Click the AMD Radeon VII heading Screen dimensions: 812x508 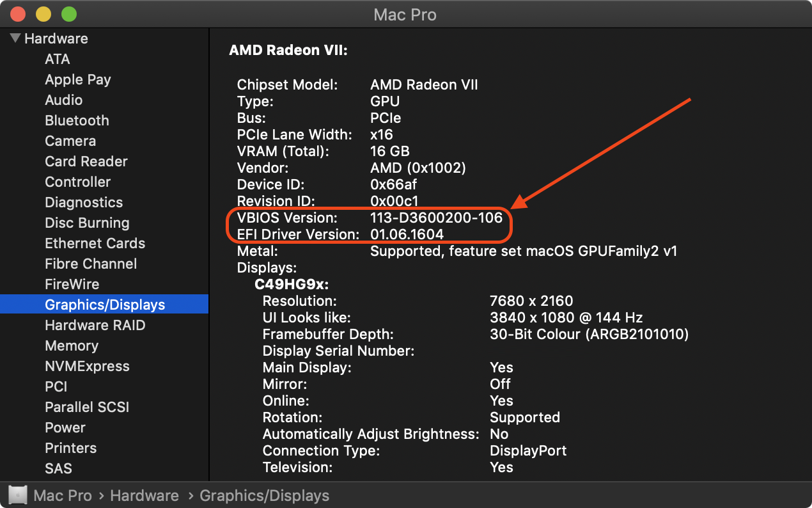[x=288, y=50]
